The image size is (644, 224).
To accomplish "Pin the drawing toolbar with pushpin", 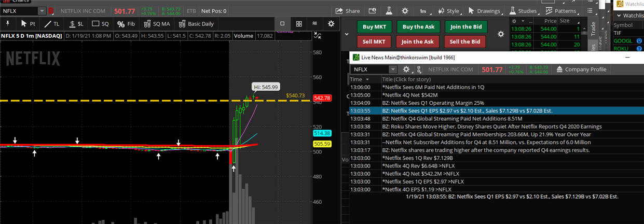I will pos(8,23).
